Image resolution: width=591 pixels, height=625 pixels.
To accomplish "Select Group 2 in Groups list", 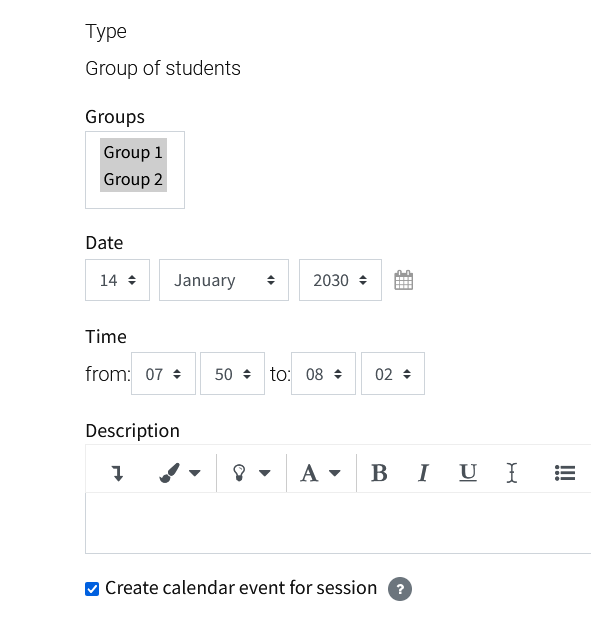I will (x=133, y=179).
